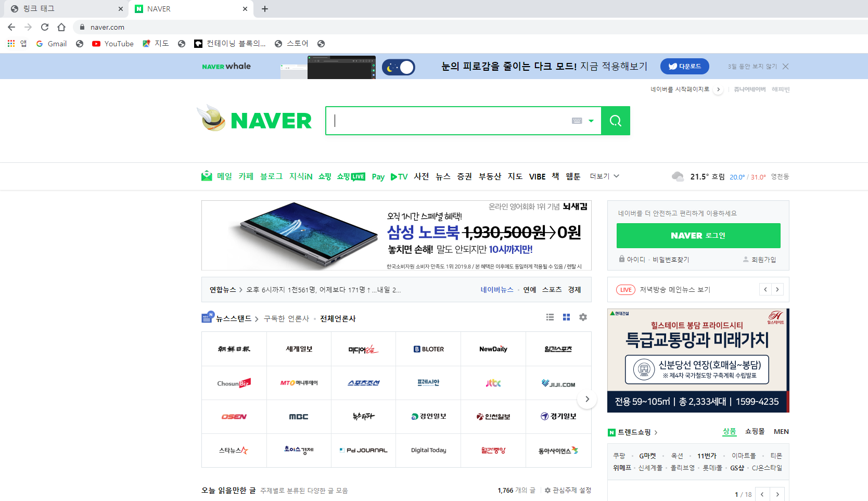
Task: Click the browser home button
Action: pos(61,27)
